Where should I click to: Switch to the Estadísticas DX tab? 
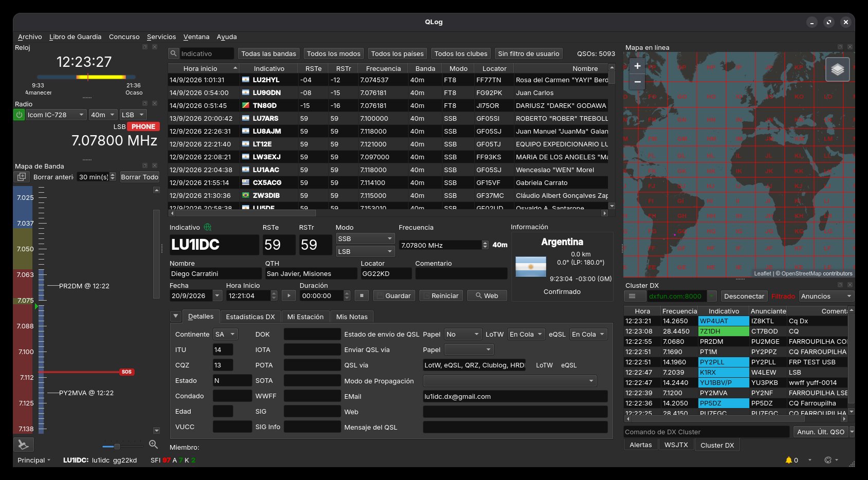[x=250, y=317]
